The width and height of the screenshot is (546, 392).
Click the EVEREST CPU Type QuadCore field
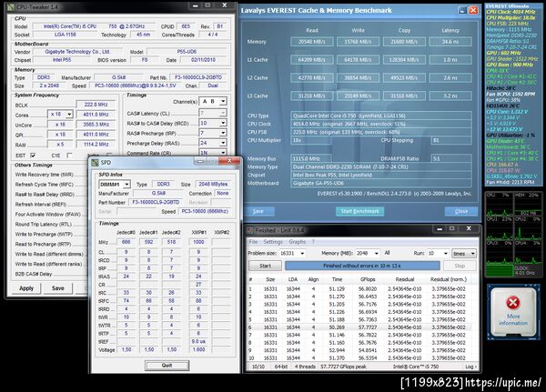(x=381, y=116)
